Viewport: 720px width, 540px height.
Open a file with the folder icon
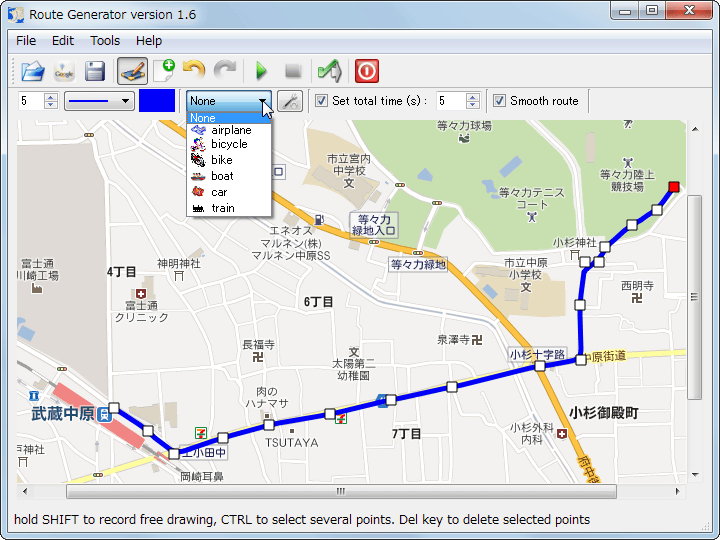(33, 71)
